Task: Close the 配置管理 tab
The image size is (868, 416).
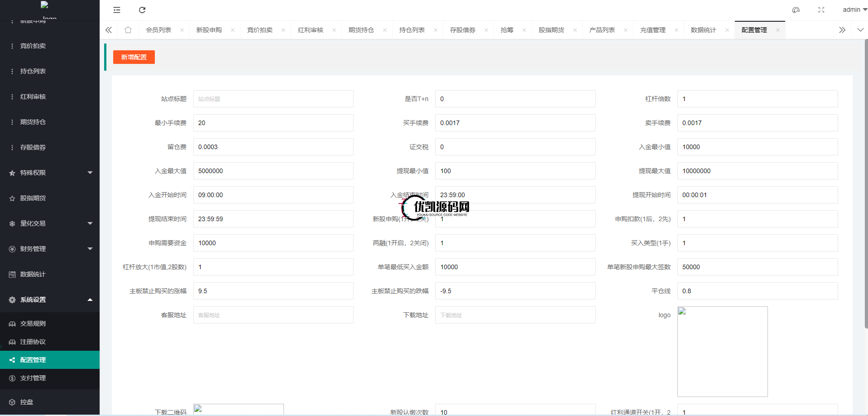Action: 778,30
